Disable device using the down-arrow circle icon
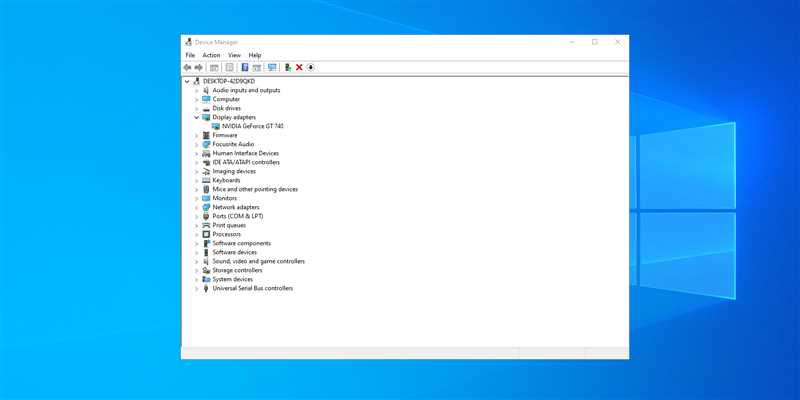Image resolution: width=800 pixels, height=400 pixels. [310, 67]
